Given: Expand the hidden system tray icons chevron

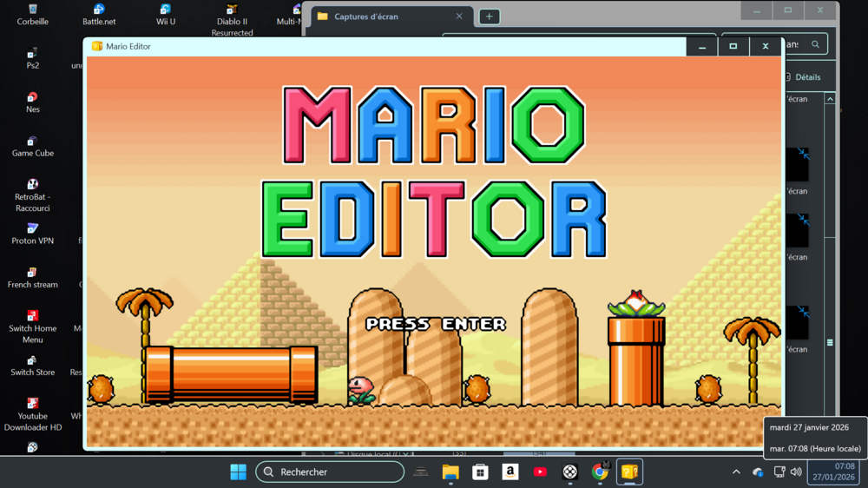Looking at the screenshot, I should tap(736, 472).
